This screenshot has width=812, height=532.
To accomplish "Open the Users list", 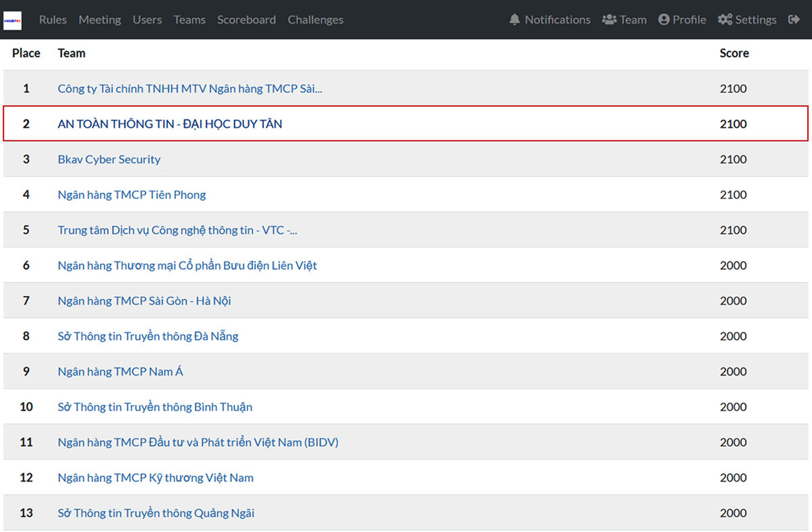I will [x=147, y=20].
